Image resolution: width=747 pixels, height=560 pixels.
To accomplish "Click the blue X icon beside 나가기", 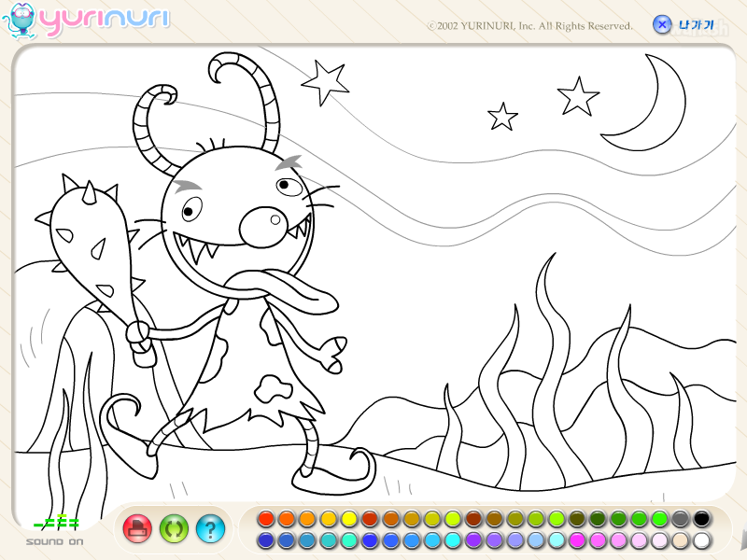I will click(x=662, y=24).
